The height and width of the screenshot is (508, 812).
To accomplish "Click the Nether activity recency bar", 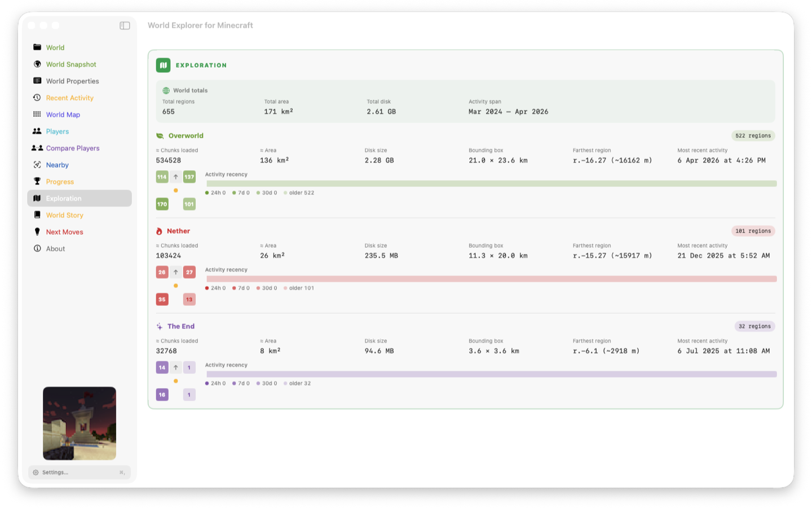I will (491, 279).
